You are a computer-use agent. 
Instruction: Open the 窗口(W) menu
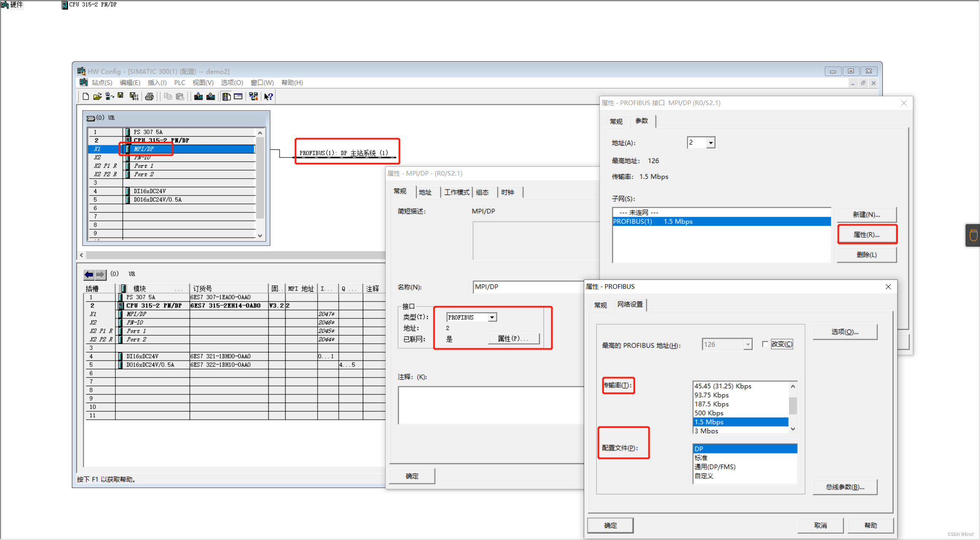tap(262, 83)
